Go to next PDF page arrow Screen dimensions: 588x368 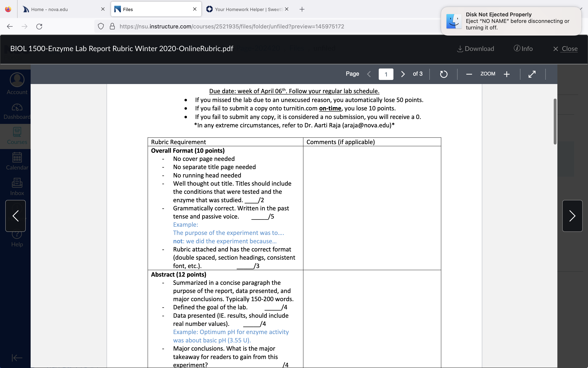pos(403,74)
